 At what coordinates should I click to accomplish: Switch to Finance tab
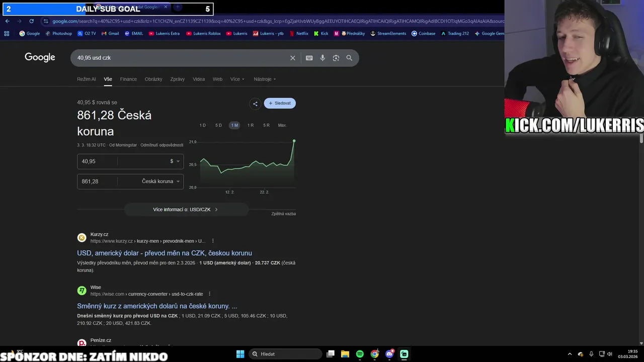128,79
